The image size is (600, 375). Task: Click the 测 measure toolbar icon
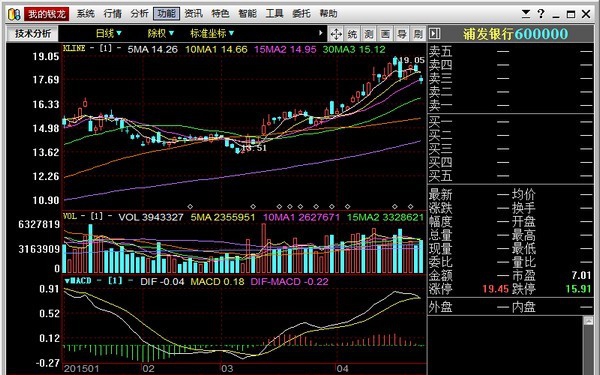coord(369,34)
